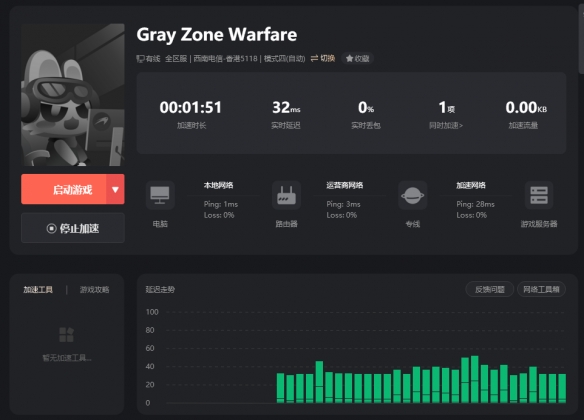
Task: Open the 网络工具箱 network toolbox
Action: click(541, 289)
